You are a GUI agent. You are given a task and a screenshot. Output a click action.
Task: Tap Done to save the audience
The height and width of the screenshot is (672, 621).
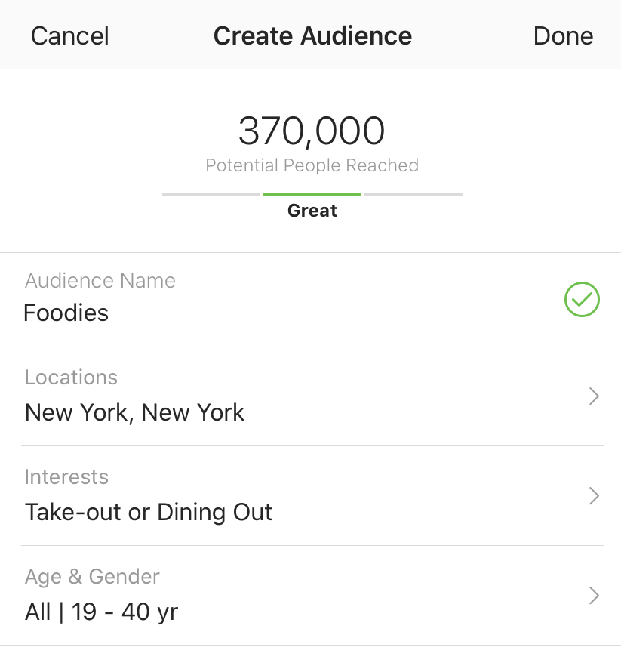(563, 35)
